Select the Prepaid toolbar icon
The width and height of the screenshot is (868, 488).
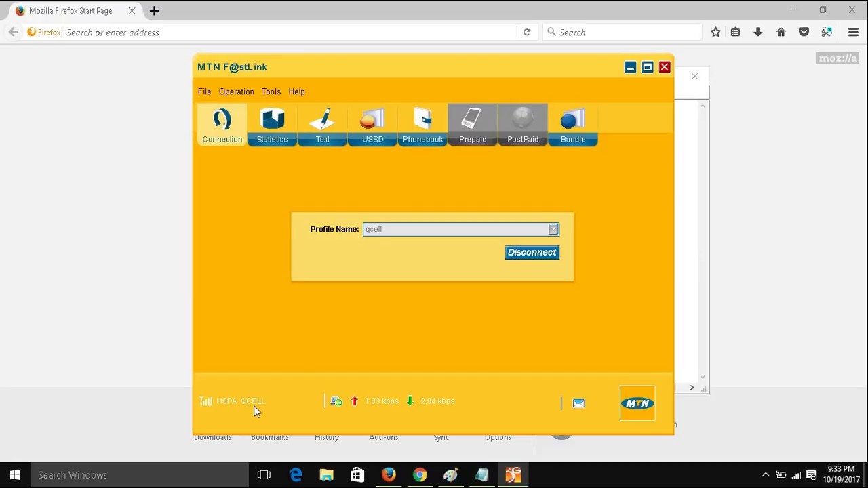click(473, 125)
